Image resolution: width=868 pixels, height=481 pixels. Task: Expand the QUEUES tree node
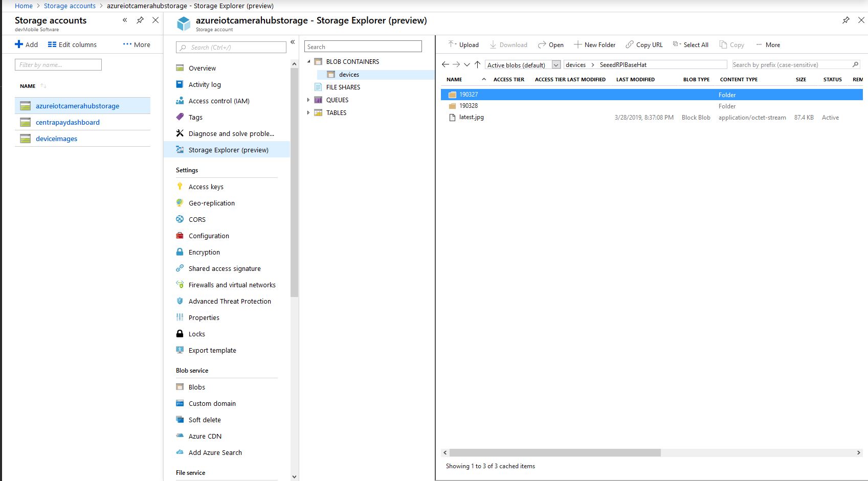308,100
